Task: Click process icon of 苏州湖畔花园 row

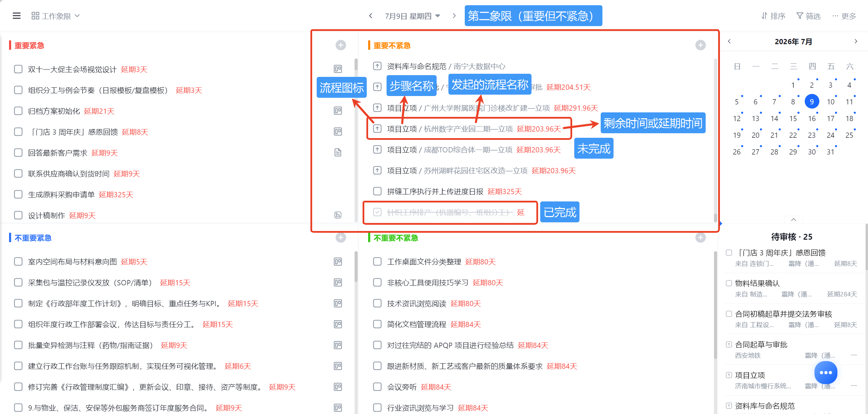Action: coord(377,170)
